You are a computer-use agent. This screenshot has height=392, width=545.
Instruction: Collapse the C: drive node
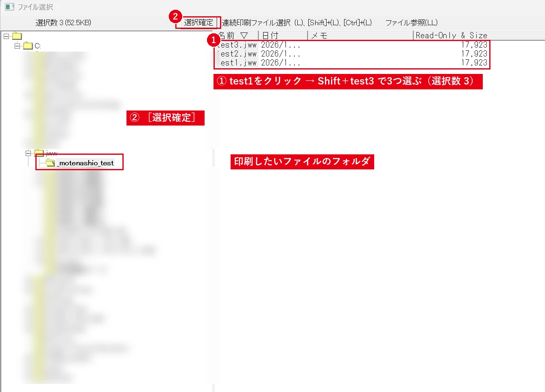tap(17, 46)
